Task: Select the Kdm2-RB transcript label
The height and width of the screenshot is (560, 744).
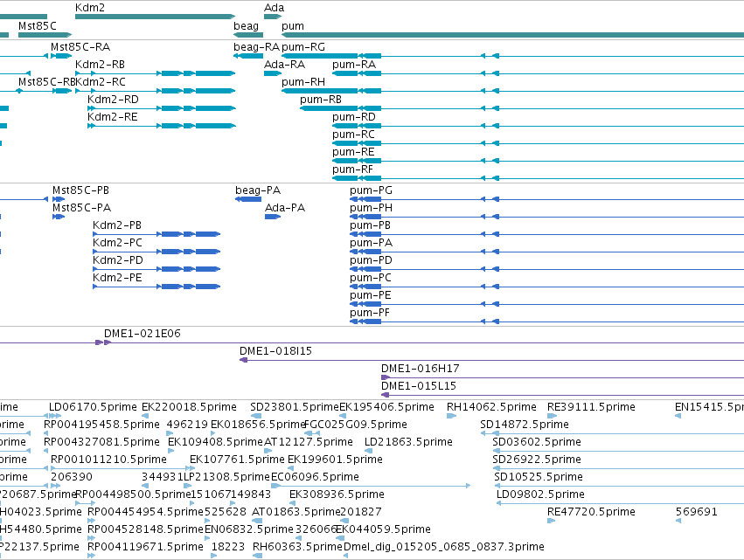Action: click(100, 65)
